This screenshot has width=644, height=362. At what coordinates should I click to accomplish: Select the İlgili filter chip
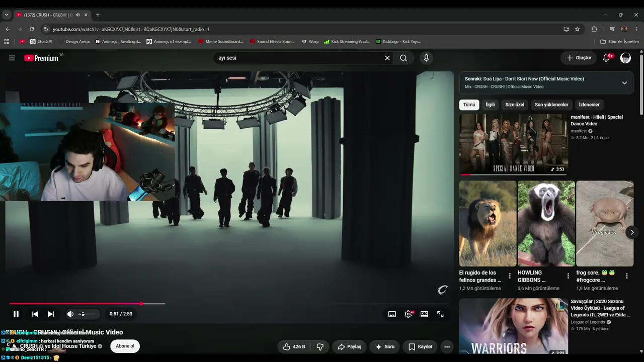pos(490,105)
